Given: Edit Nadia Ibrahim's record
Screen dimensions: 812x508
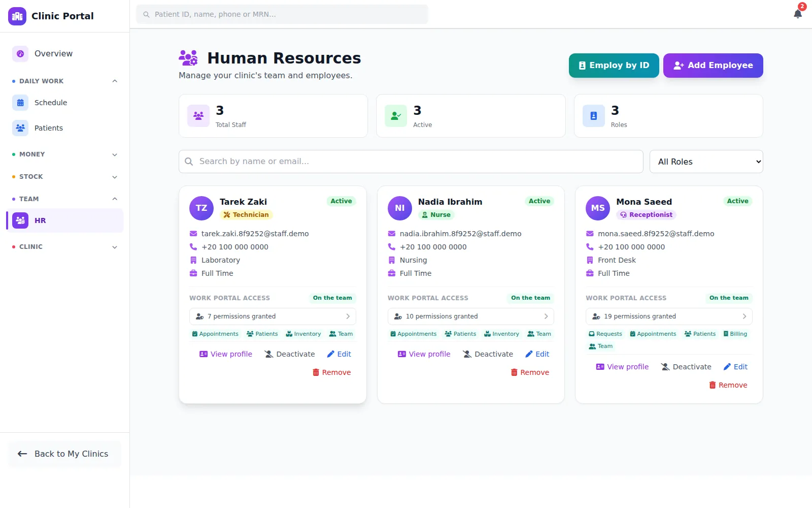Looking at the screenshot, I should click(x=537, y=354).
